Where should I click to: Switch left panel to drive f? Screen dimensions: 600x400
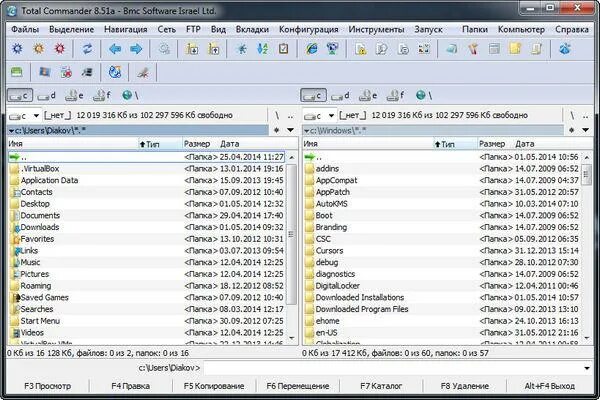point(102,95)
